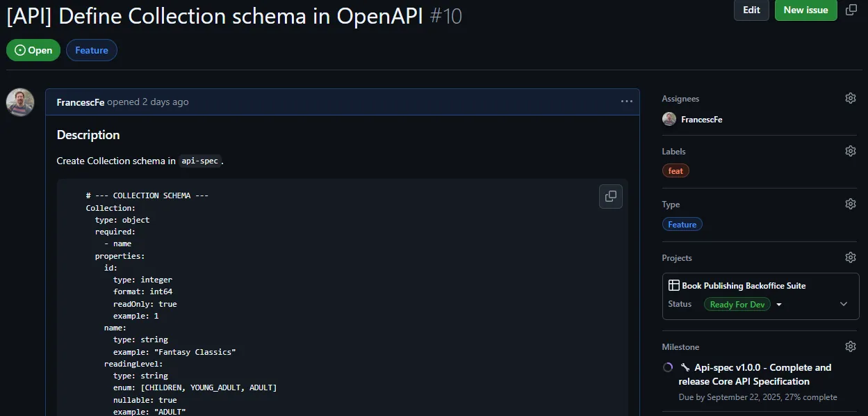Click the issue number #10
This screenshot has height=416, width=868.
(x=445, y=17)
